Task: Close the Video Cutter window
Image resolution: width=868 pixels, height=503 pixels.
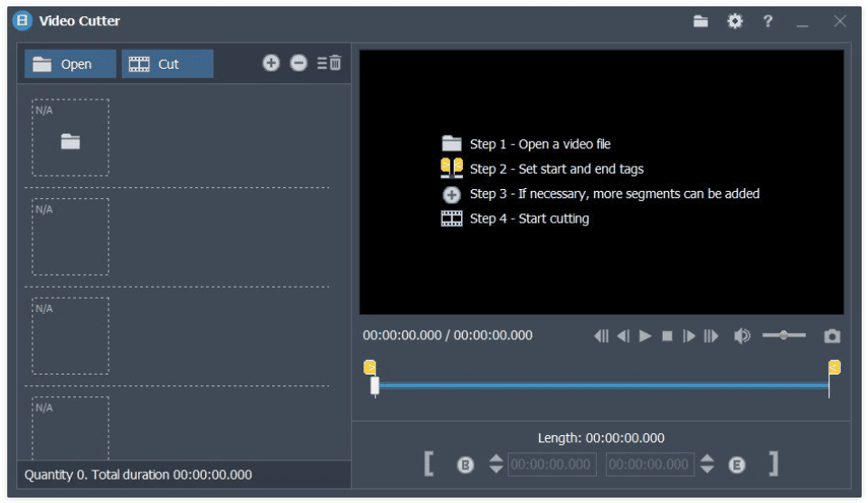Action: click(x=840, y=22)
